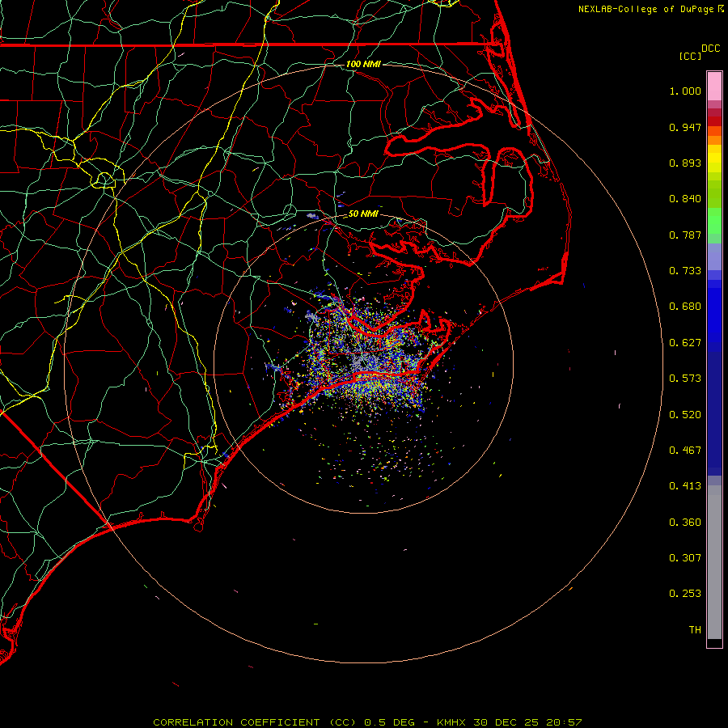Click the black TH threshold swatch

coord(714,643)
